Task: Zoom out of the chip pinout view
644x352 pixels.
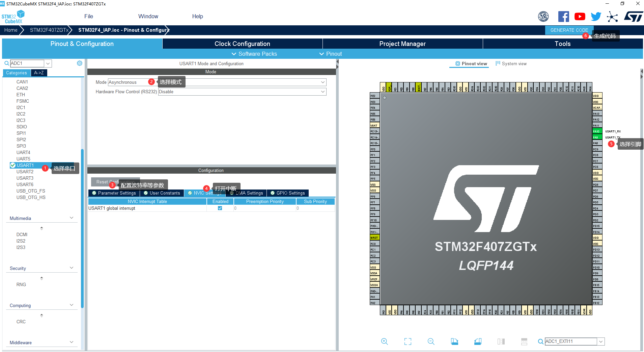Action: point(431,342)
